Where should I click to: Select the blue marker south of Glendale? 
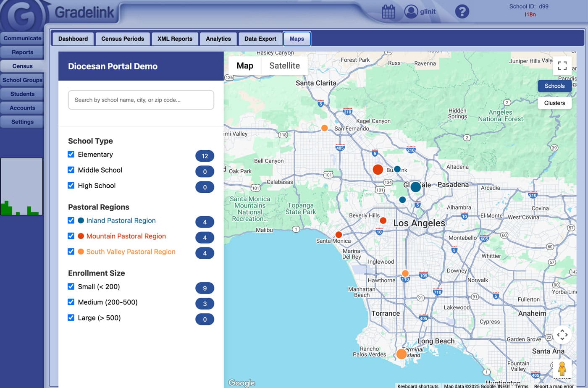pos(402,200)
